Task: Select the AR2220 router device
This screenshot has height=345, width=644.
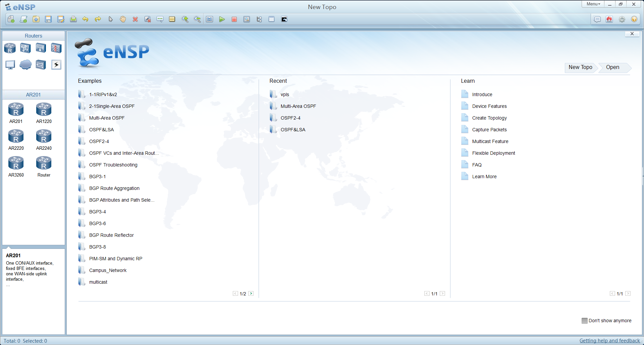Action: 16,140
